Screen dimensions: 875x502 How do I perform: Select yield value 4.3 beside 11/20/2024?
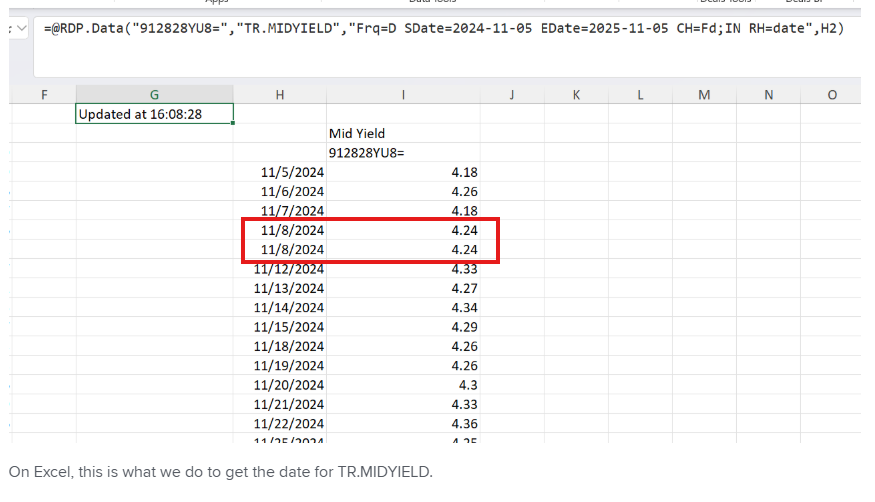pos(403,385)
